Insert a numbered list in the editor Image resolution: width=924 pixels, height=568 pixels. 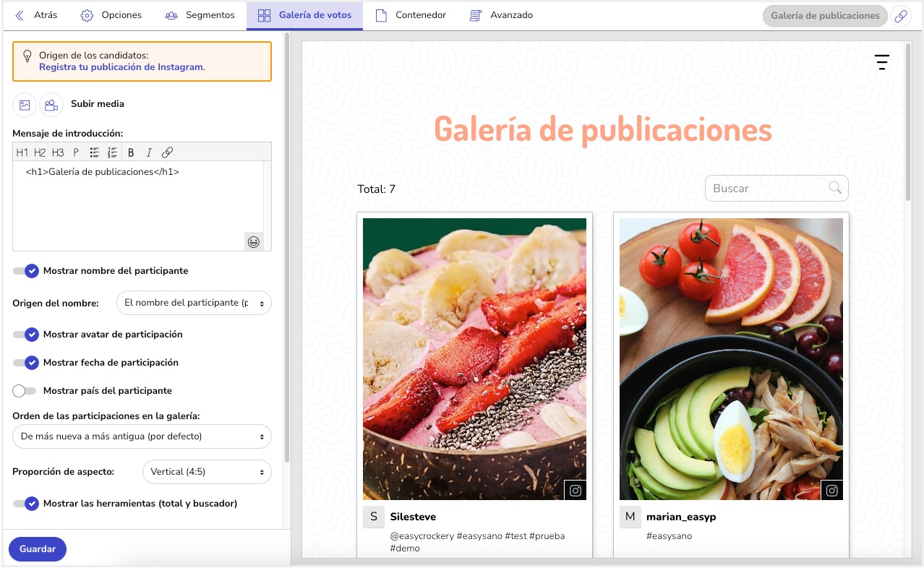tap(112, 152)
